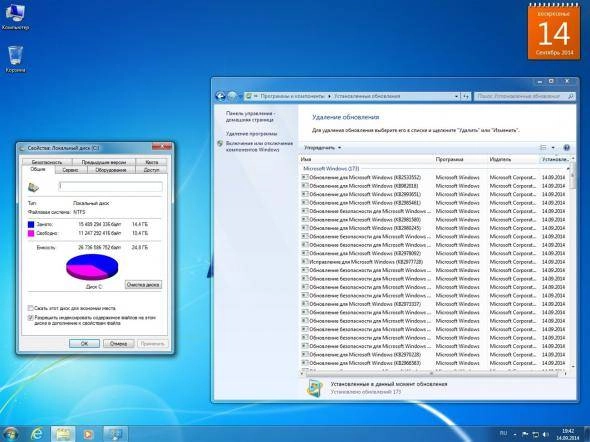Viewport: 590px width, 442px height.
Task: Select update row KB2993651
Action: [435, 194]
